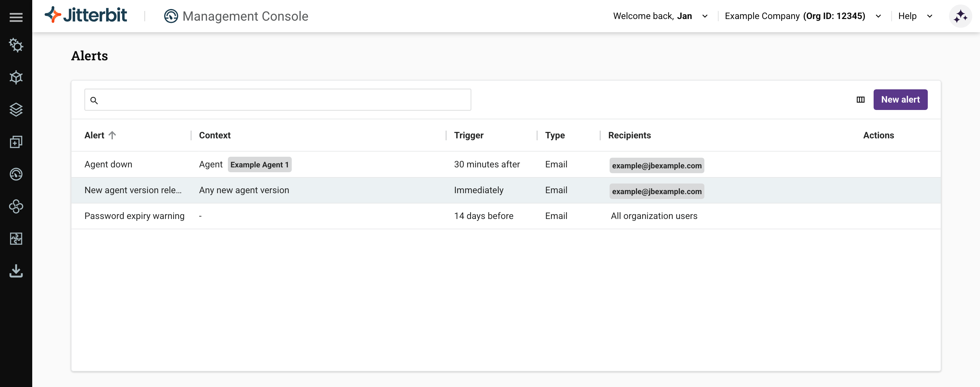Click the download icon in sidebar
The width and height of the screenshot is (980, 387).
click(x=16, y=271)
